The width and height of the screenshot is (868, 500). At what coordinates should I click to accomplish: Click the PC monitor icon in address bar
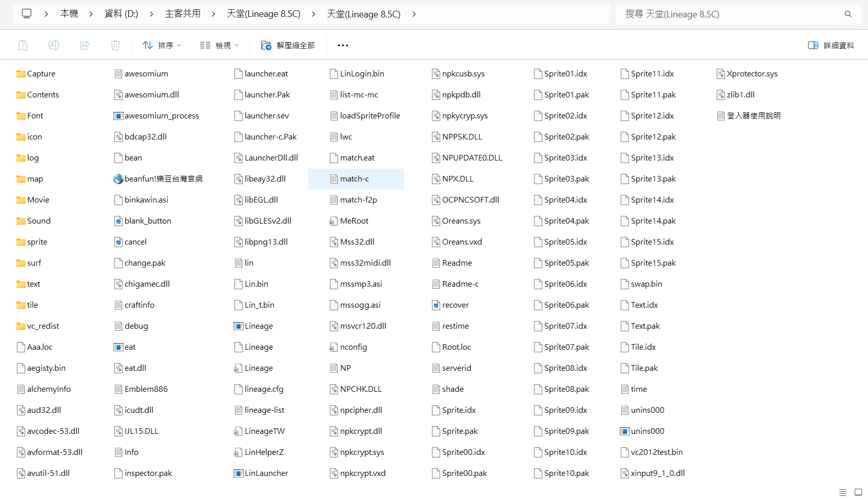[x=27, y=14]
